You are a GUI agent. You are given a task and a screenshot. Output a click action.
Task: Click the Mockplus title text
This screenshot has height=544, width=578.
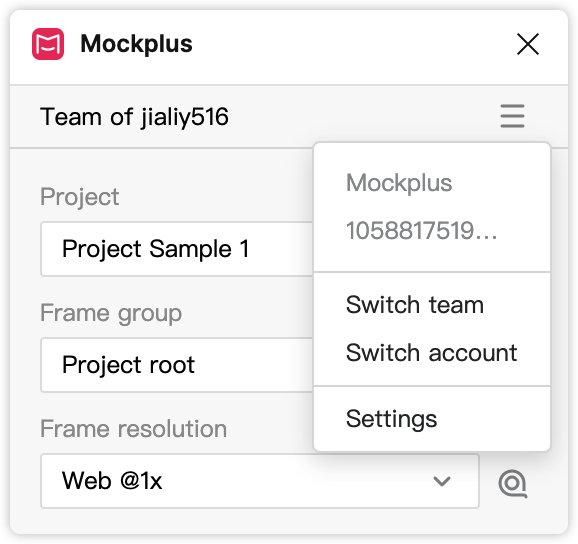click(136, 44)
